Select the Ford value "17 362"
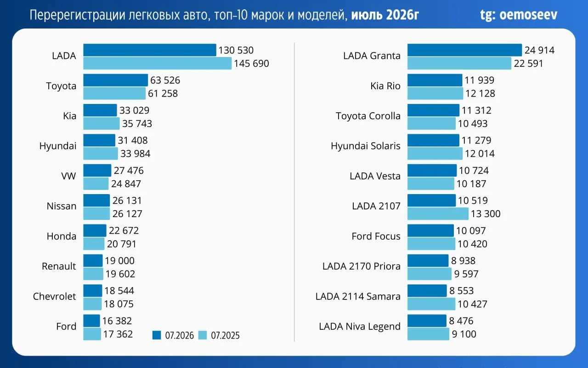The image size is (588, 368). click(x=118, y=334)
